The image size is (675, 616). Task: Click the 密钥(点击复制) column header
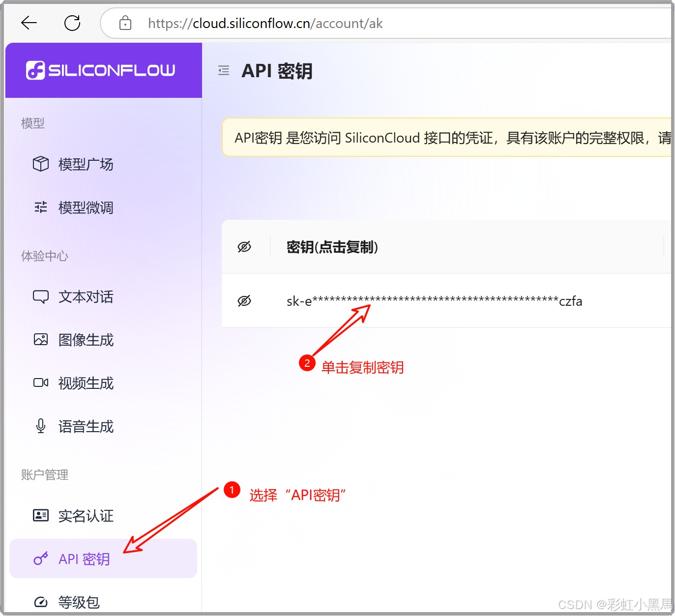[x=332, y=247]
